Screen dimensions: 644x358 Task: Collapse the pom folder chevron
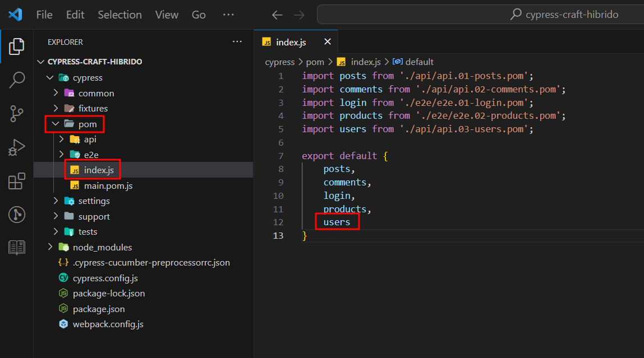coord(56,124)
